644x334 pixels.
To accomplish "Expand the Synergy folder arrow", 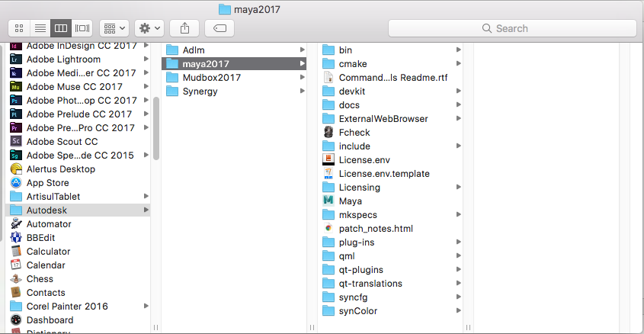I will pyautogui.click(x=303, y=92).
